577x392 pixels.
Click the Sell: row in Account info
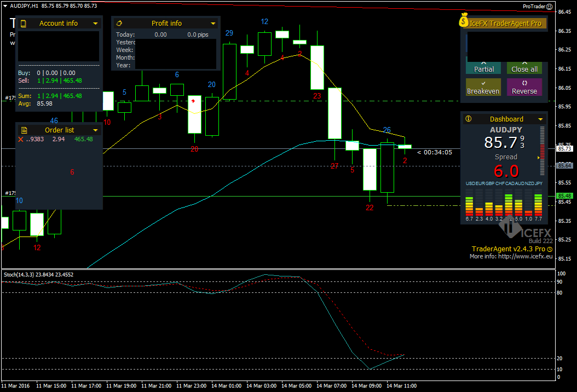pos(50,80)
